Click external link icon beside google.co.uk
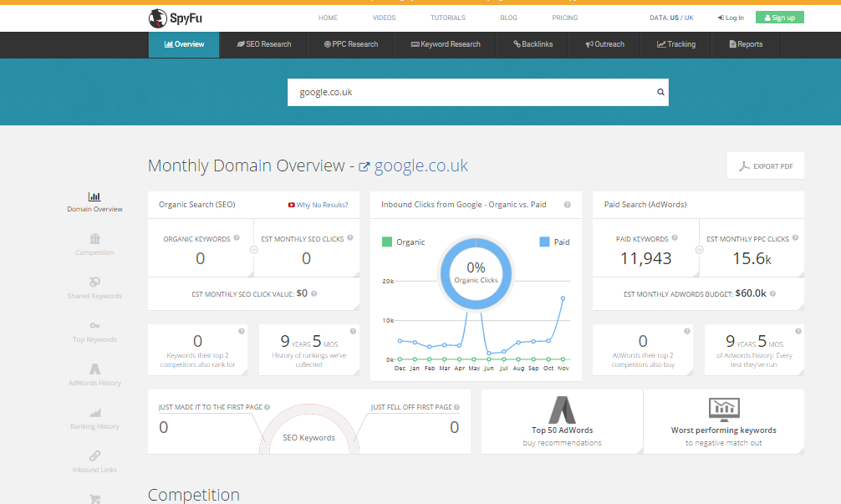Screen dimensions: 841x504 coord(364,167)
